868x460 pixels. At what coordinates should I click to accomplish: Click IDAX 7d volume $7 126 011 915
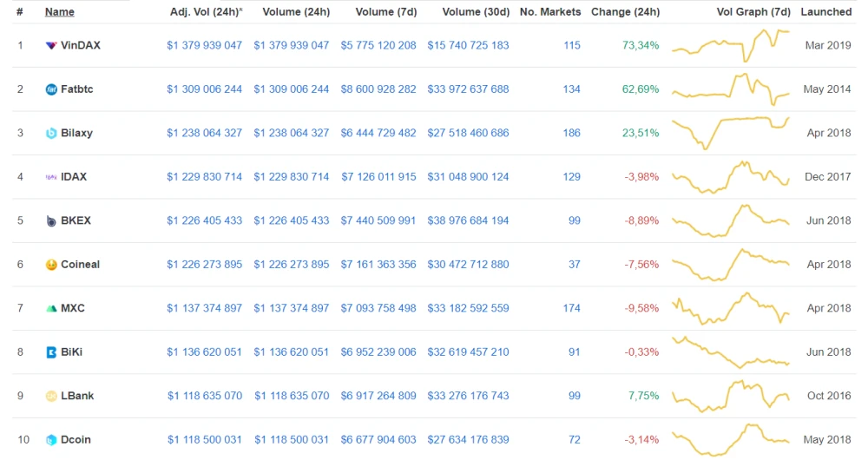point(378,176)
